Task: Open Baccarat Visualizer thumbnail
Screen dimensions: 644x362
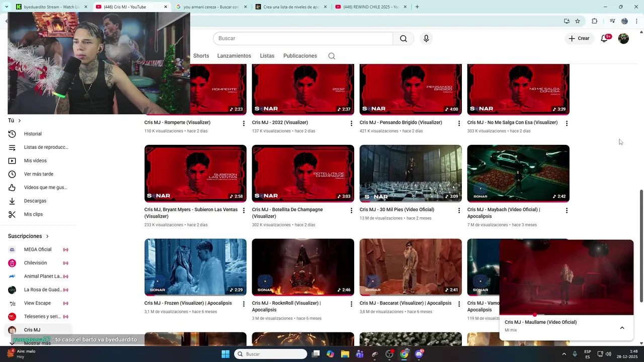Action: point(411,267)
